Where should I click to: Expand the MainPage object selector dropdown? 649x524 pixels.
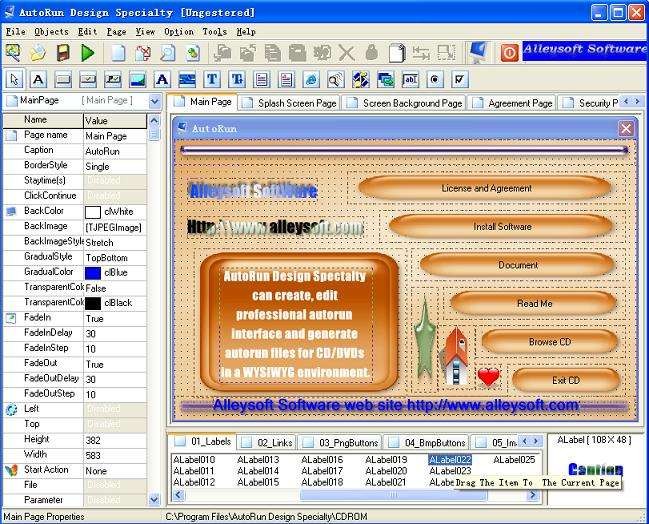click(155, 101)
